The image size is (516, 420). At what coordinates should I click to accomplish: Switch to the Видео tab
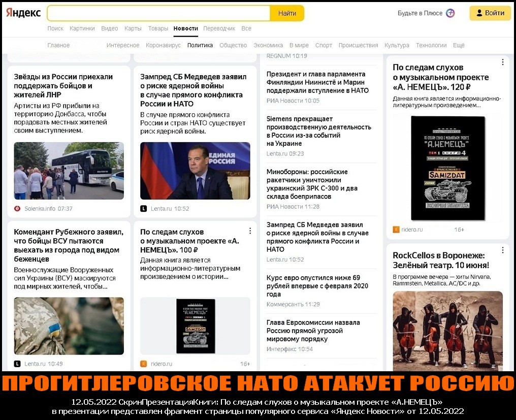click(x=110, y=28)
